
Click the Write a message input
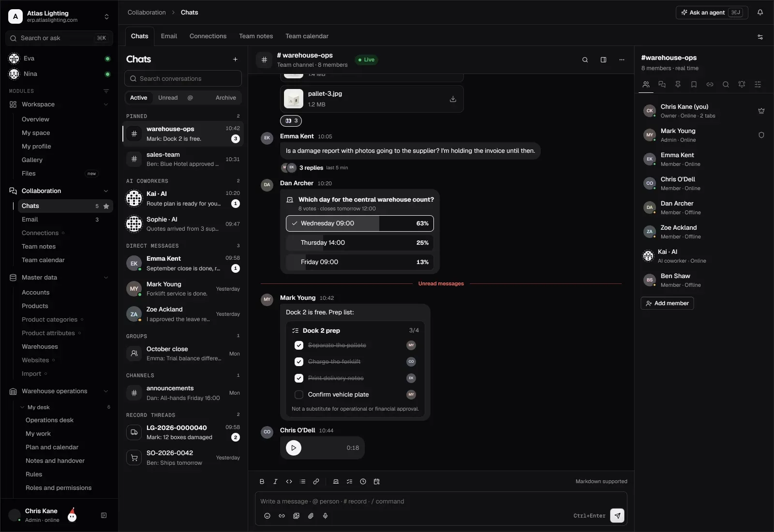coord(441,502)
